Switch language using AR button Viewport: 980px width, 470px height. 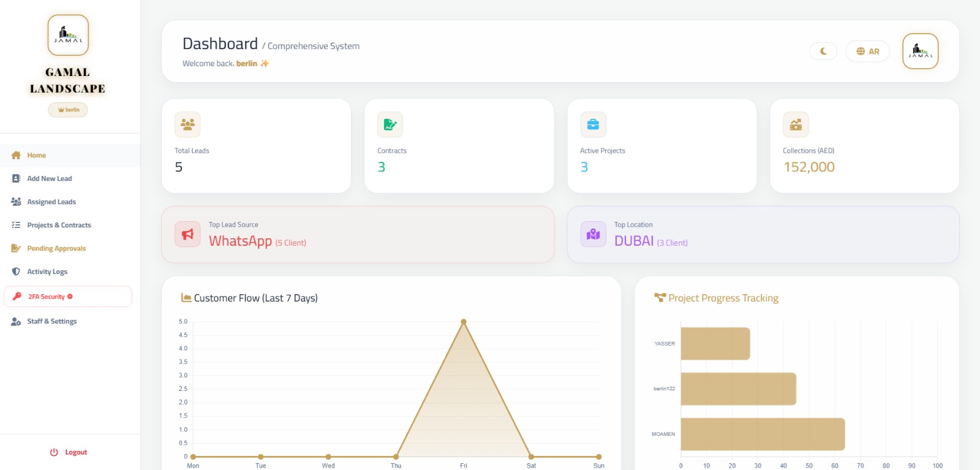click(867, 51)
